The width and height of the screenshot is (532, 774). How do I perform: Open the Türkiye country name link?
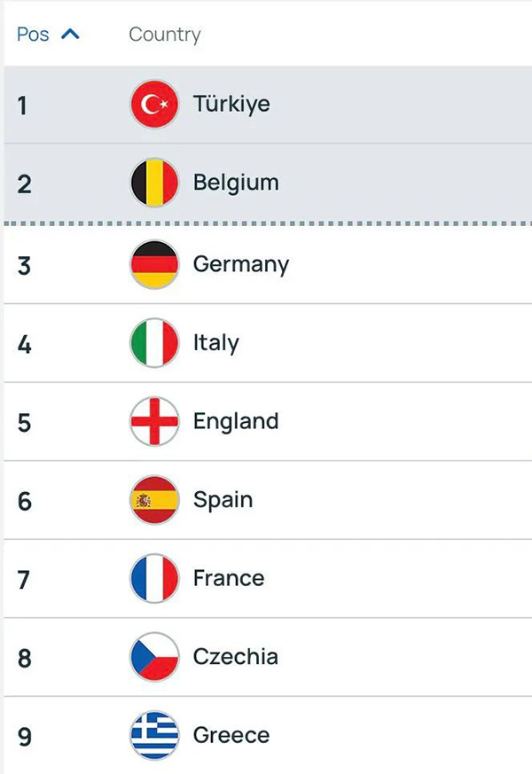click(x=231, y=105)
